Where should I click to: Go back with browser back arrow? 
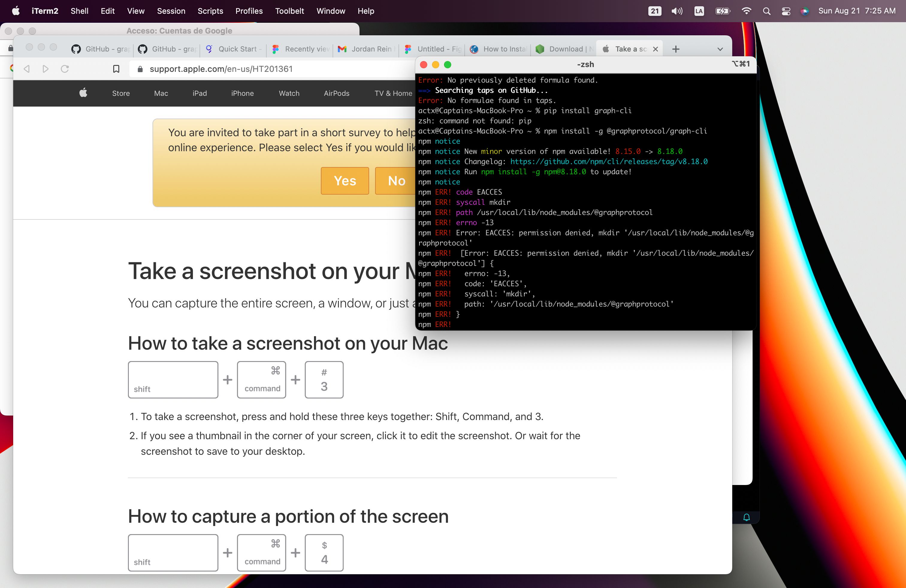tap(27, 69)
